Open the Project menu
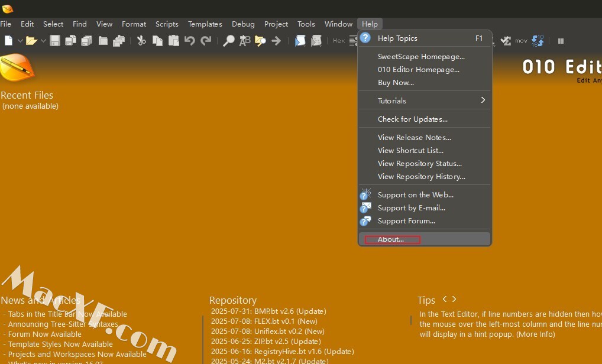602x364 pixels. (x=276, y=24)
